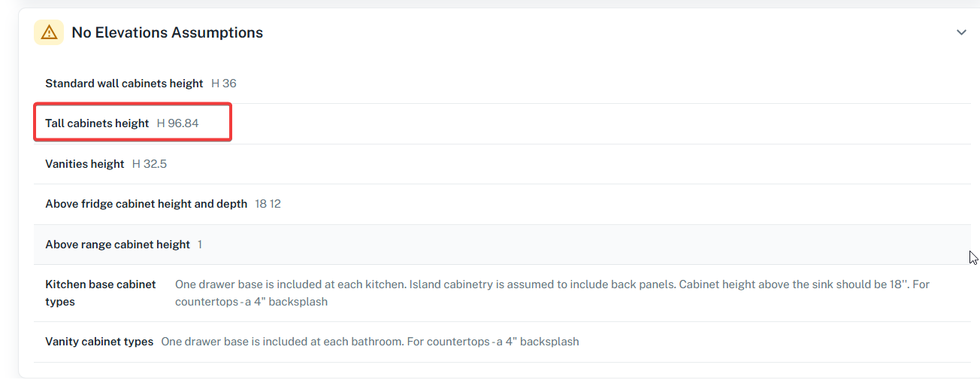Viewport: 980px width, 380px height.
Task: Edit the H 32.5 vanities value
Action: [x=150, y=164]
